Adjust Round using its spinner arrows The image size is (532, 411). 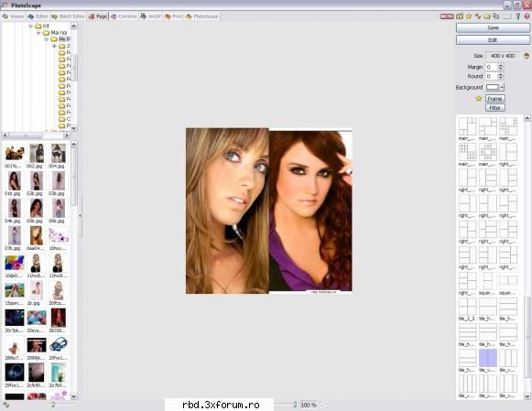click(501, 76)
